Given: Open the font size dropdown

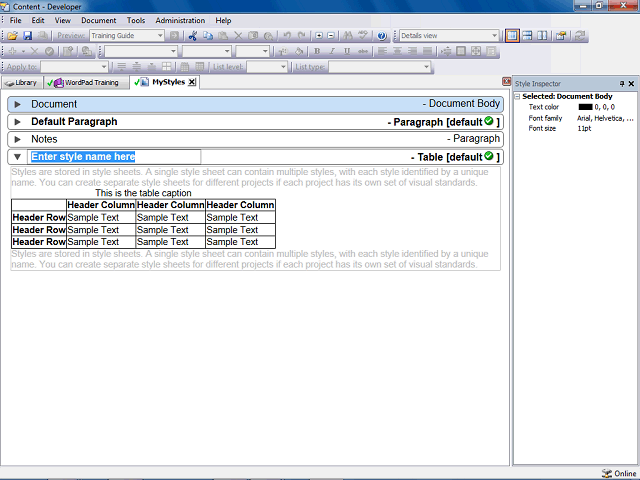Looking at the screenshot, I should coord(265,51).
